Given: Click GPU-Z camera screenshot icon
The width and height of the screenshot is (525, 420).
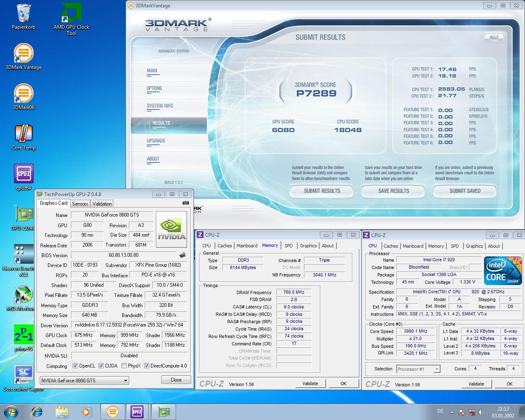Looking at the screenshot, I should coord(186,203).
